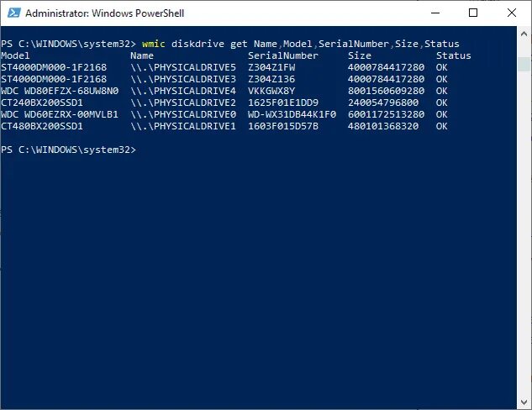
Task: Click the scrollbar up arrow
Action: click(525, 33)
